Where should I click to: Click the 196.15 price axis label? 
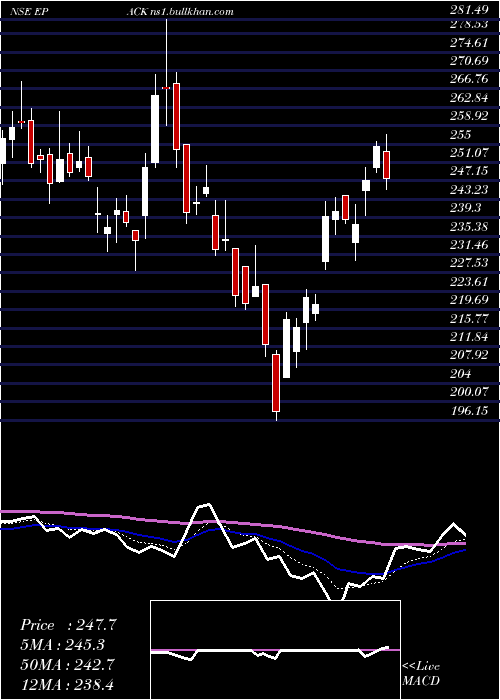coord(469,411)
